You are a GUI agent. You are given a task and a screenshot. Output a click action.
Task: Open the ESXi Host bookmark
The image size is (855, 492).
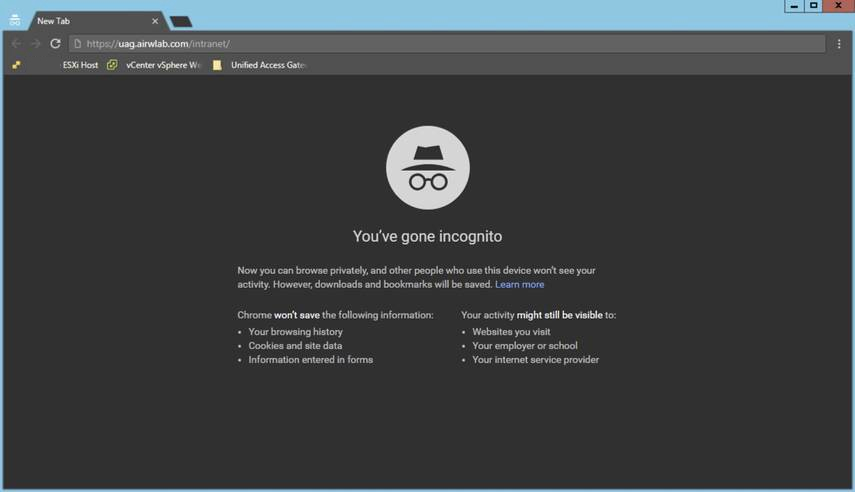coord(80,65)
